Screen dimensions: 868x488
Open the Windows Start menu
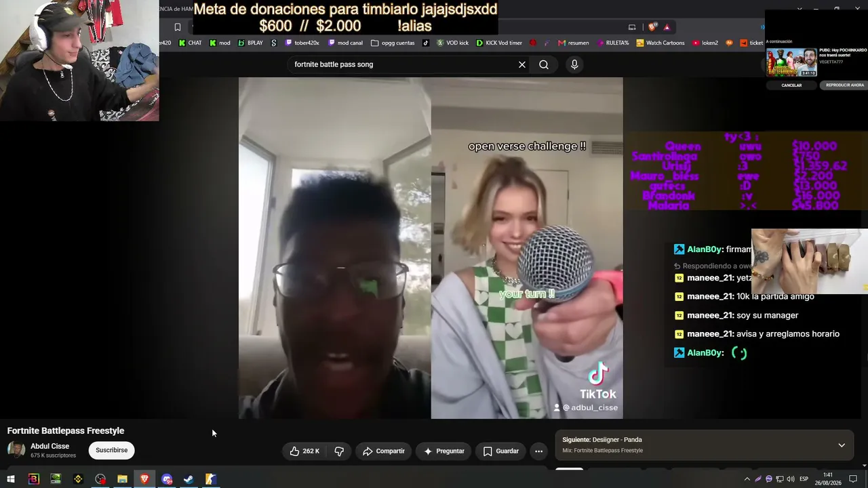(x=11, y=479)
